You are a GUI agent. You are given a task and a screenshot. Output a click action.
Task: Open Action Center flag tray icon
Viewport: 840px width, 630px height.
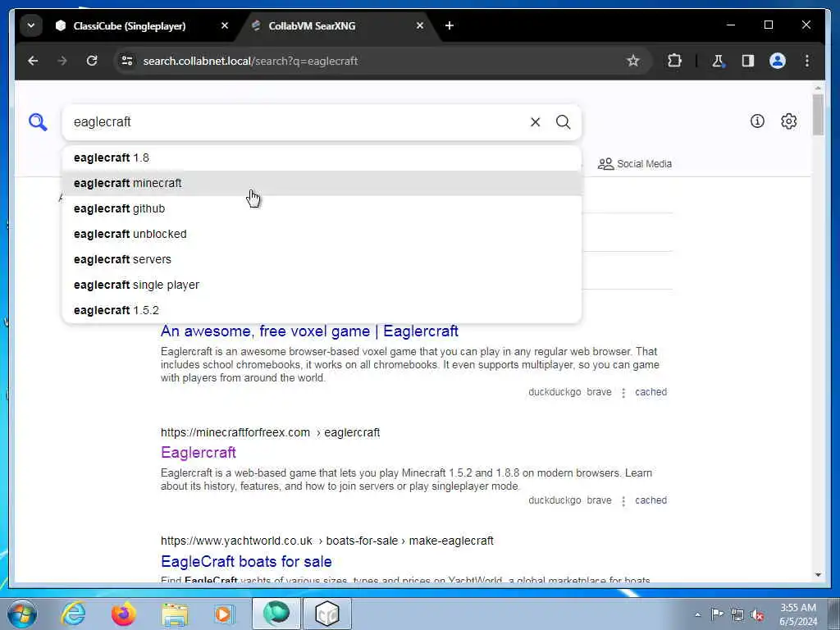[717, 614]
